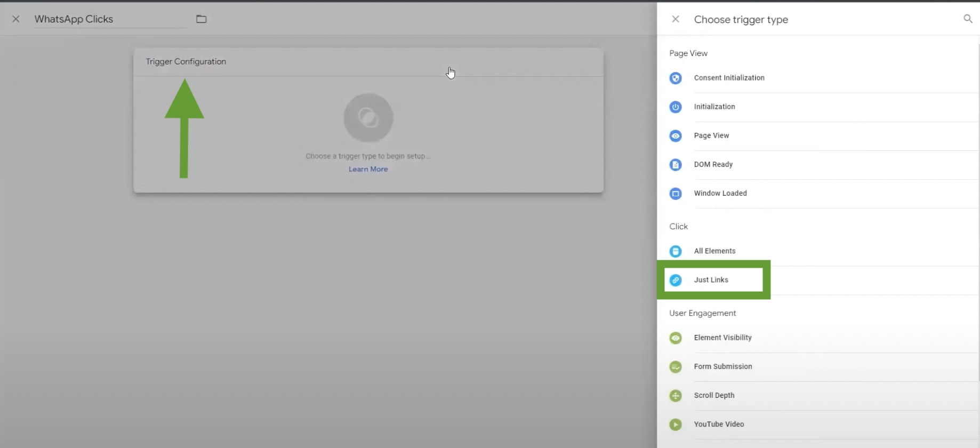Select the Form Submission icon

(x=676, y=367)
